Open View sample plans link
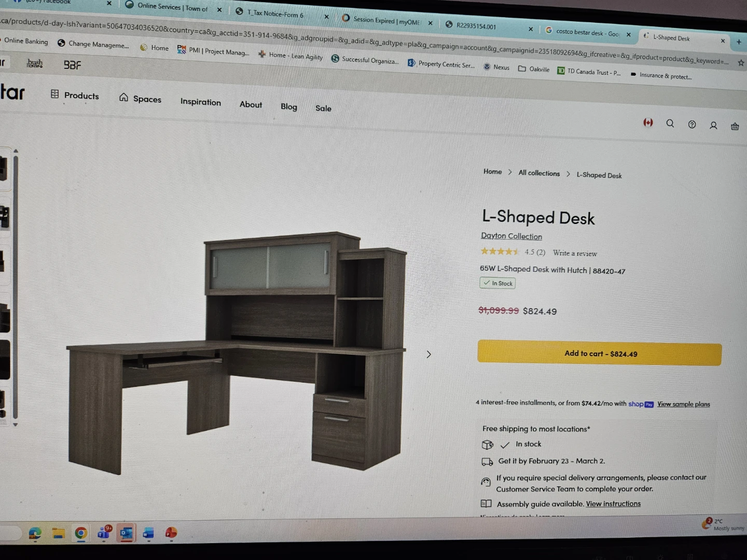This screenshot has width=747, height=560. pos(684,404)
